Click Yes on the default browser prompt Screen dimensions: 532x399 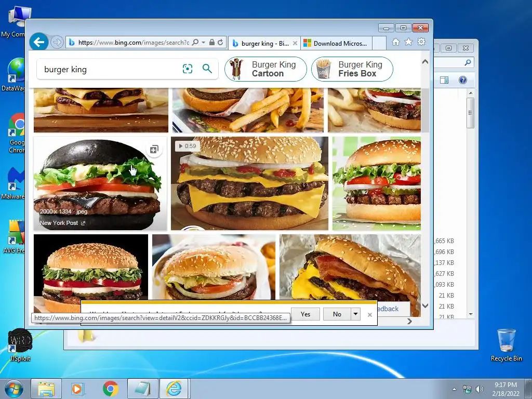pos(305,314)
